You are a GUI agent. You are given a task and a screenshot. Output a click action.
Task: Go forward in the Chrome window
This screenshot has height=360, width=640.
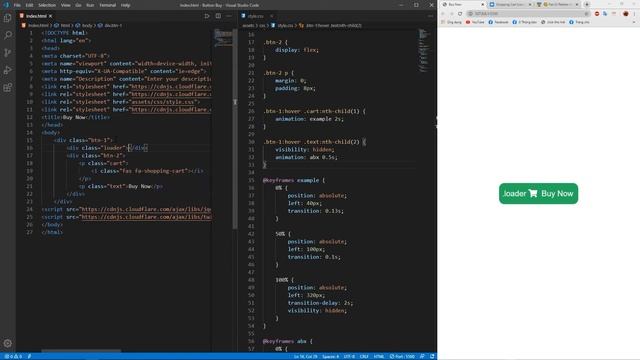(451, 13)
